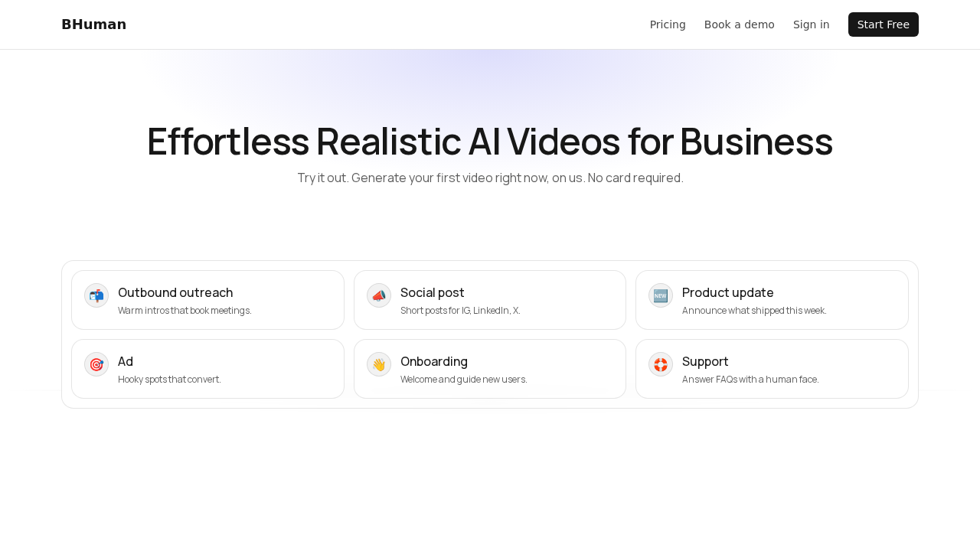The width and height of the screenshot is (980, 551).
Task: Choose the Social post title text
Action: (432, 292)
